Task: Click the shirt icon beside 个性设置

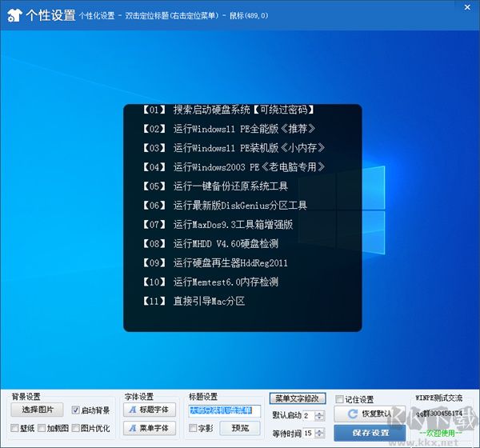Action: (x=14, y=14)
